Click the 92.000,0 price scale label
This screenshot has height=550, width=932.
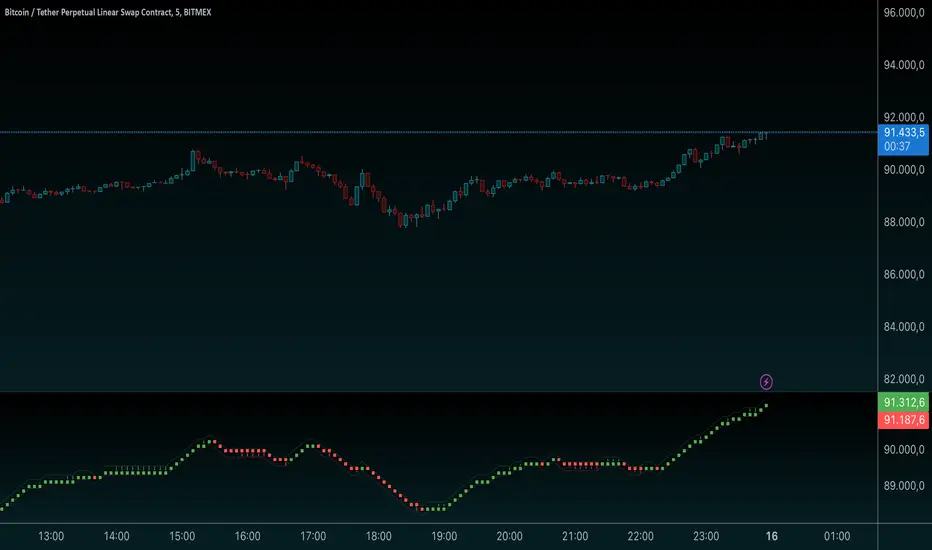click(x=903, y=117)
